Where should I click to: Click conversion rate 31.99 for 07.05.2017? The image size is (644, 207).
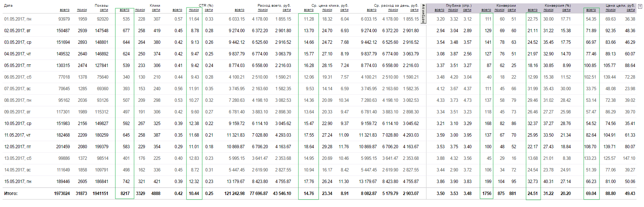pos(532,89)
